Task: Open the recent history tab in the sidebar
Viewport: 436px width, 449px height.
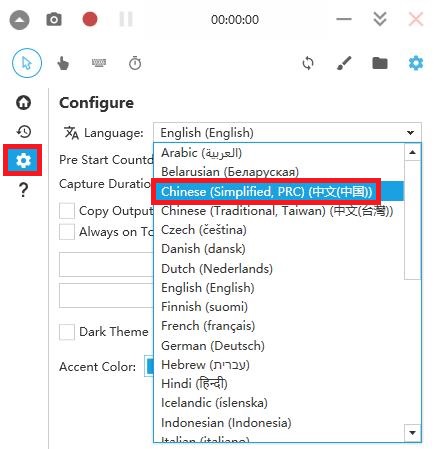Action: (23, 132)
